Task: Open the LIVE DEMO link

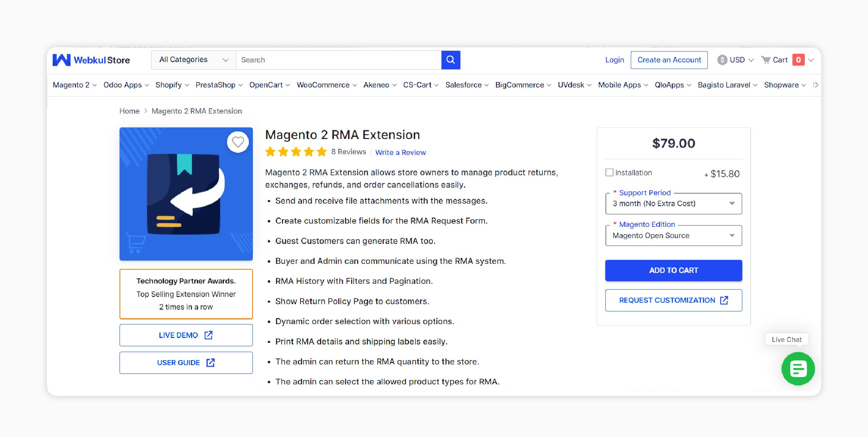Action: click(x=186, y=335)
